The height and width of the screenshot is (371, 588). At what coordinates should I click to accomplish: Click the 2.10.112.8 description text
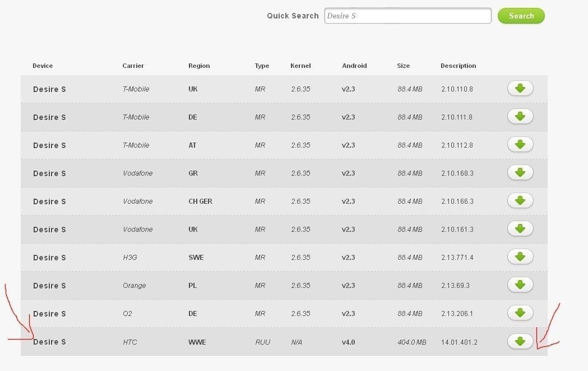click(x=457, y=145)
